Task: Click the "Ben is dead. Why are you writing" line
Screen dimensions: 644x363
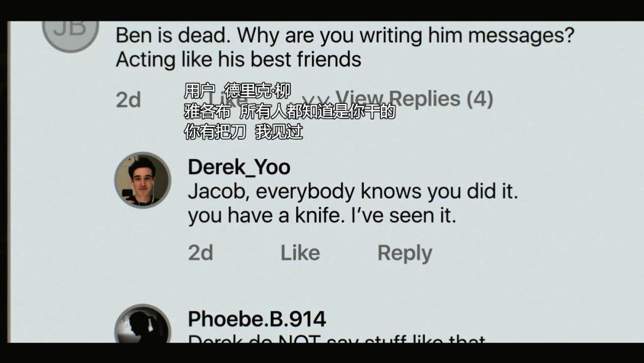Action: tap(345, 35)
